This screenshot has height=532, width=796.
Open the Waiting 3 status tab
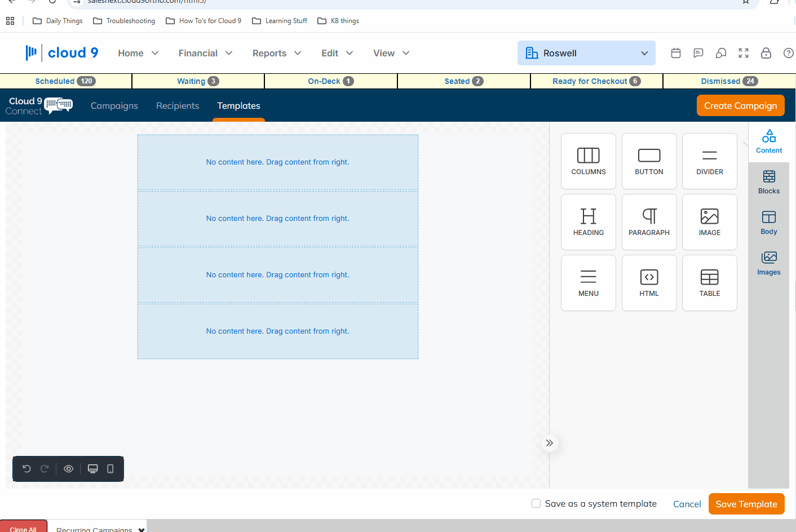coord(198,81)
